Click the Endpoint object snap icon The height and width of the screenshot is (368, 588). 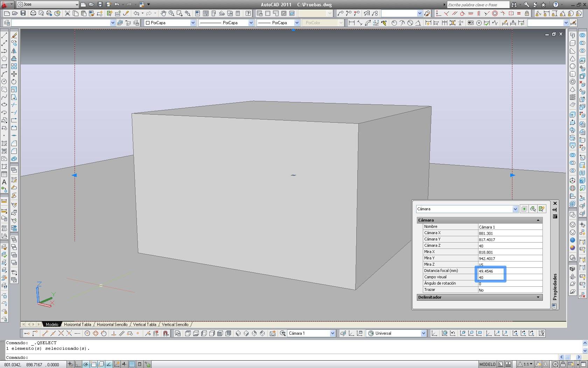(x=45, y=333)
